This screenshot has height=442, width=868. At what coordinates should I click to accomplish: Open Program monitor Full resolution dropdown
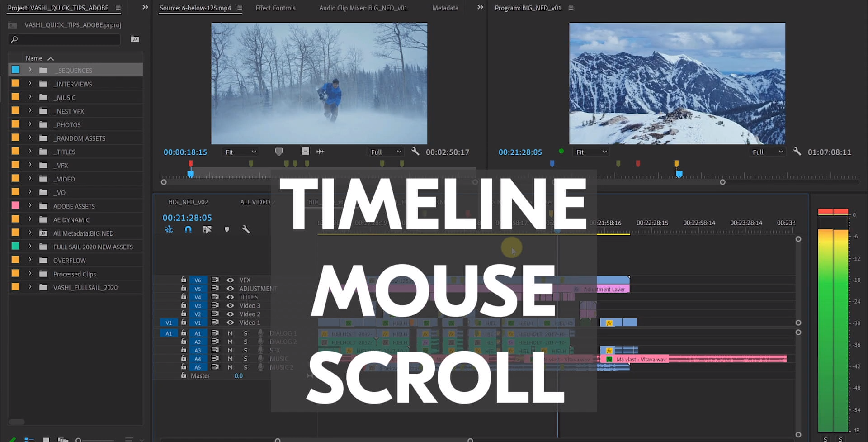pyautogui.click(x=767, y=152)
